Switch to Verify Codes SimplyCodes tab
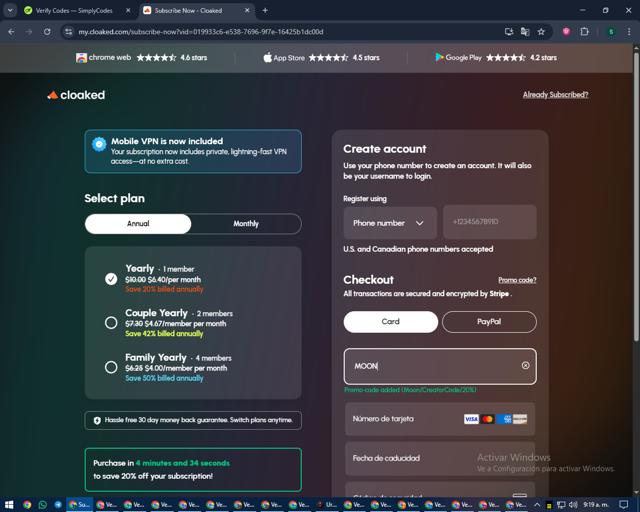This screenshot has height=512, width=640. click(x=77, y=11)
